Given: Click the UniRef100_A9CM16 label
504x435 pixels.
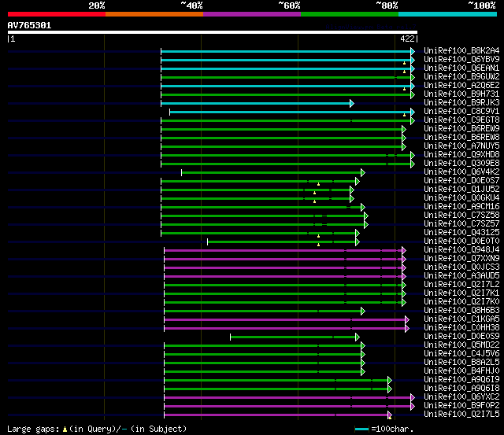Looking at the screenshot, I should (x=461, y=207).
